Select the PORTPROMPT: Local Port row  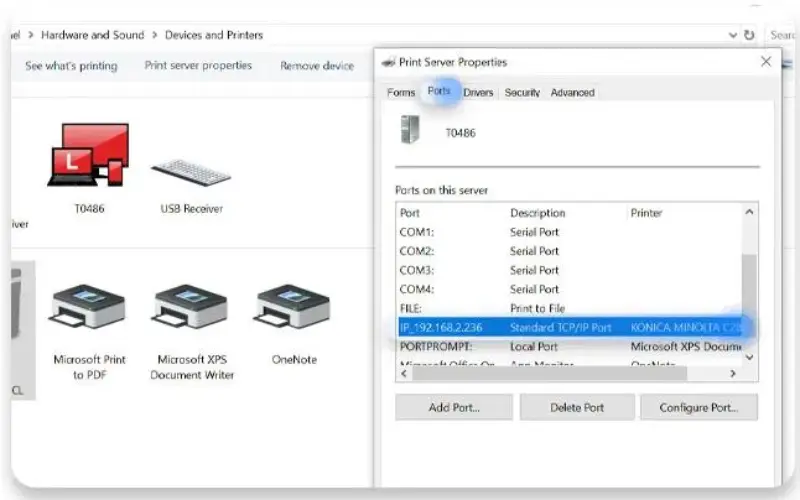coord(569,346)
